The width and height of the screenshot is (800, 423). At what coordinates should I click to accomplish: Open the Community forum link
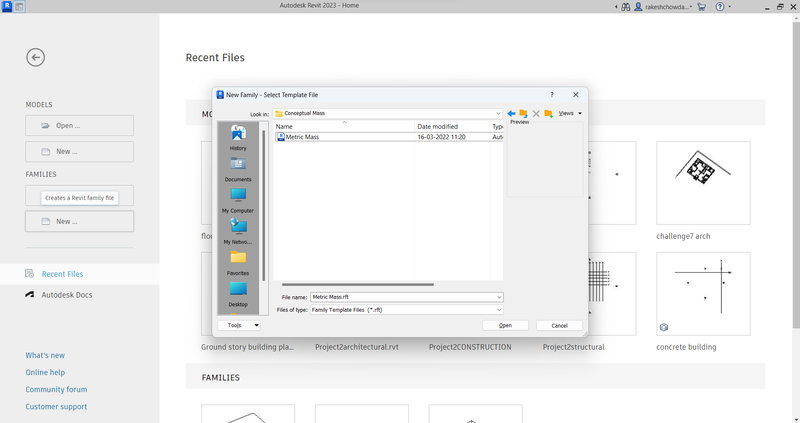point(56,389)
